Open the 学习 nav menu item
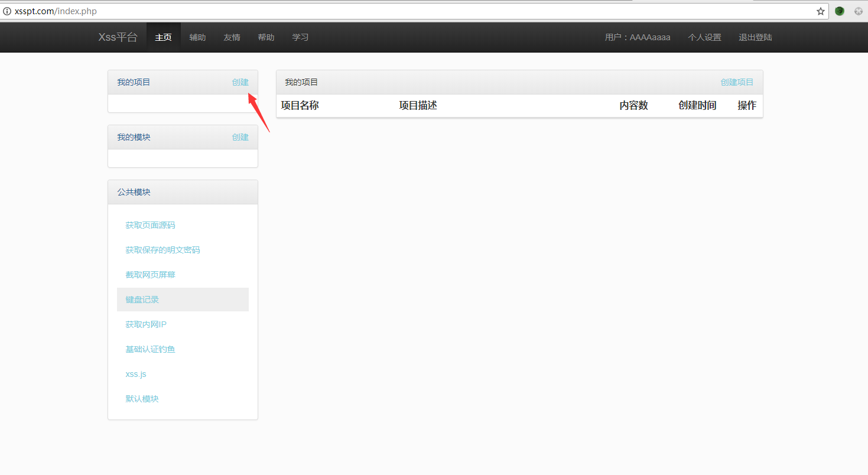 (300, 37)
